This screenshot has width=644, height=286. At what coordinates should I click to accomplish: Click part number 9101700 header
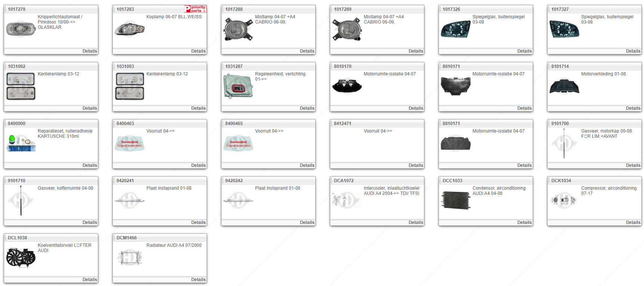560,124
